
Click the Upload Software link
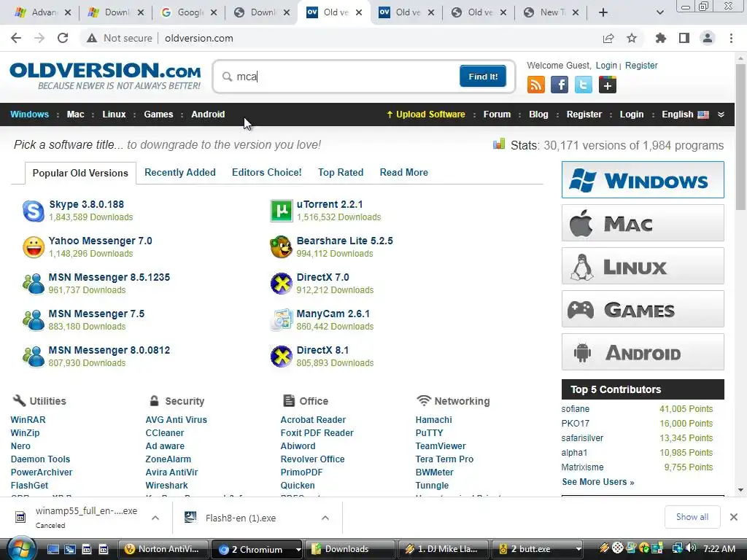[426, 114]
